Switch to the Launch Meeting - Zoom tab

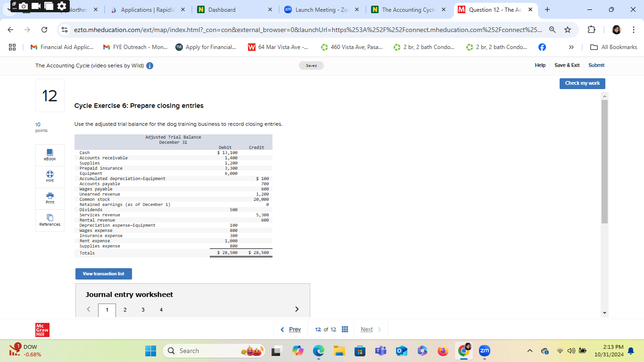coord(322,9)
